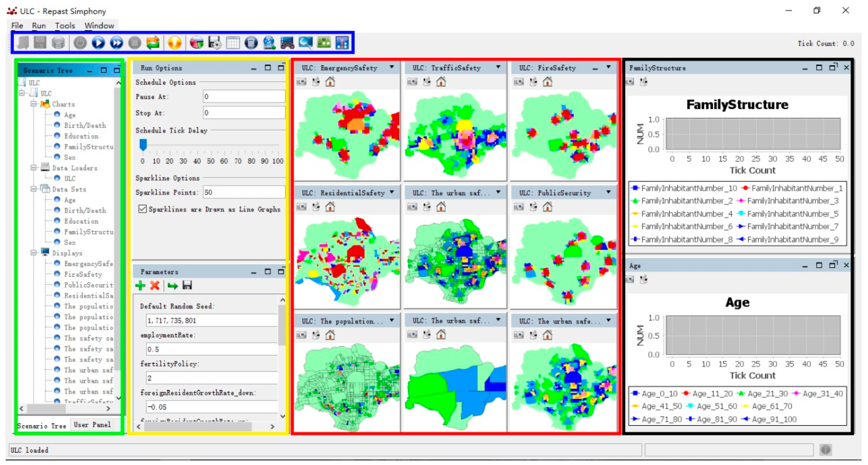Reset view with EmergencySafety home icon
The image size is (868, 465).
coord(330,81)
